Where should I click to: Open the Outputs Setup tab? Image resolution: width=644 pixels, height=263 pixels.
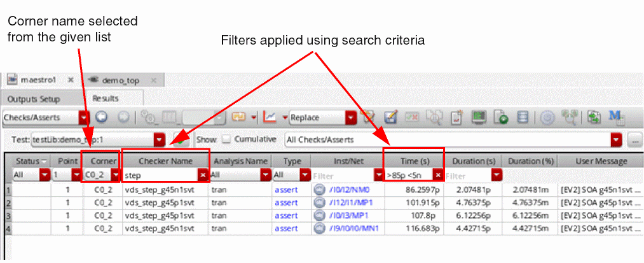pos(34,99)
